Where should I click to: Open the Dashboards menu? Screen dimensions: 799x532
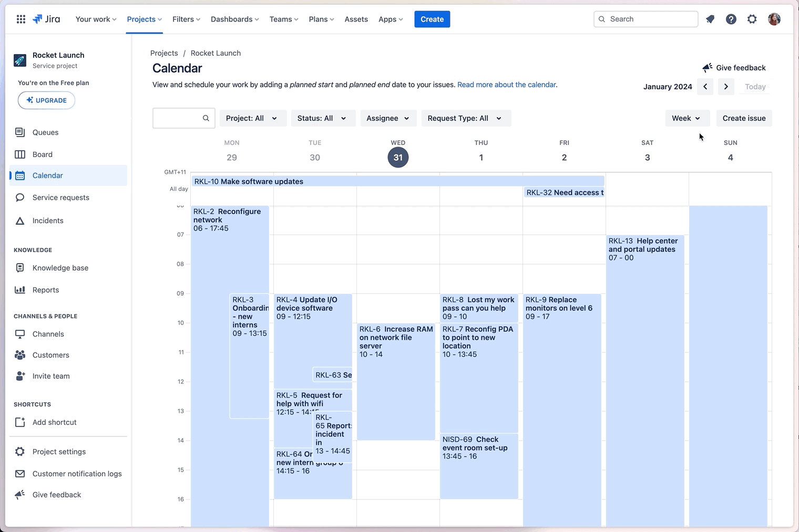(x=234, y=19)
